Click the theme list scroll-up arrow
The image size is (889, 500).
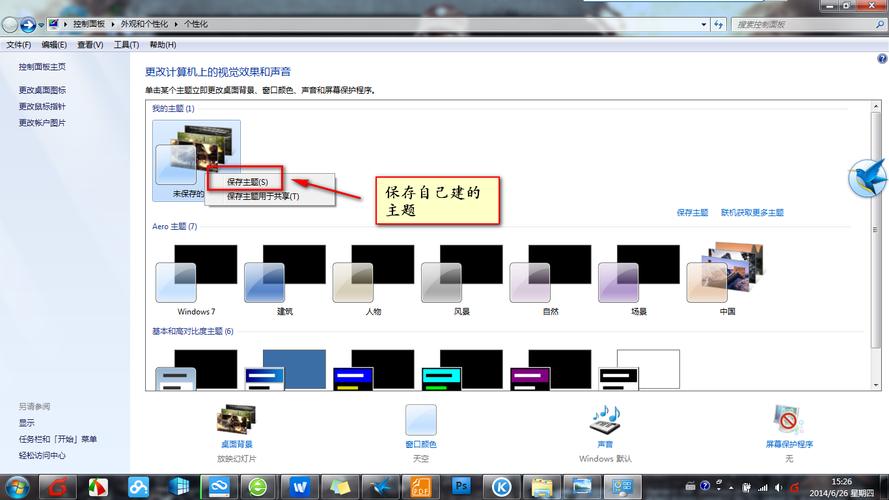(x=875, y=107)
